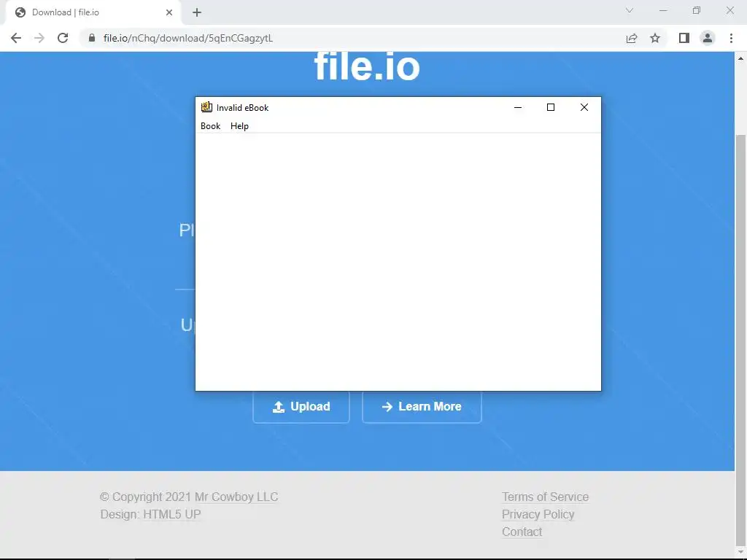Close the Invalid eBook window
The width and height of the screenshot is (747, 560).
click(x=584, y=107)
